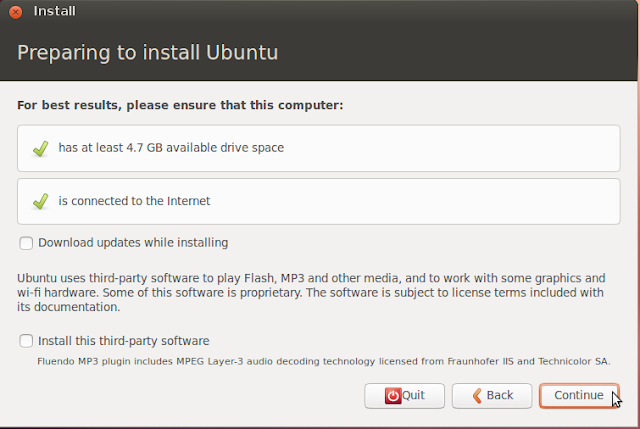
Task: Enable the Download updates while installing checkbox
Action: point(26,242)
